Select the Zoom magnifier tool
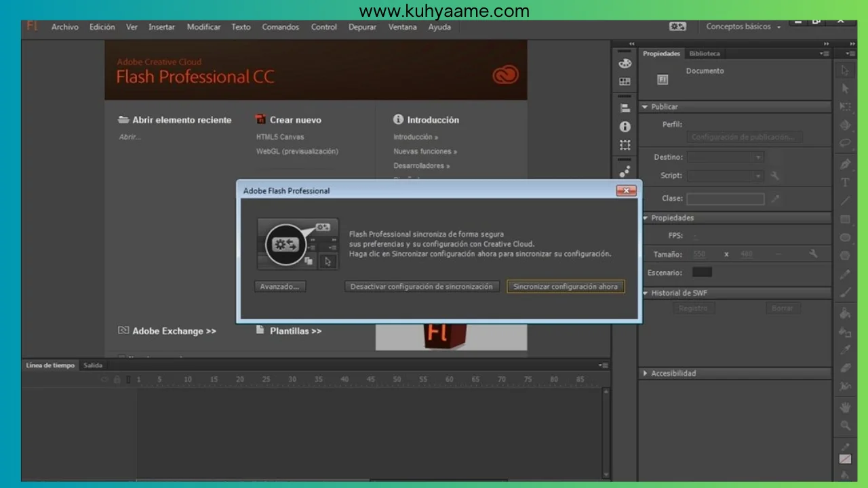Viewport: 868px width, 488px height. pos(845,426)
